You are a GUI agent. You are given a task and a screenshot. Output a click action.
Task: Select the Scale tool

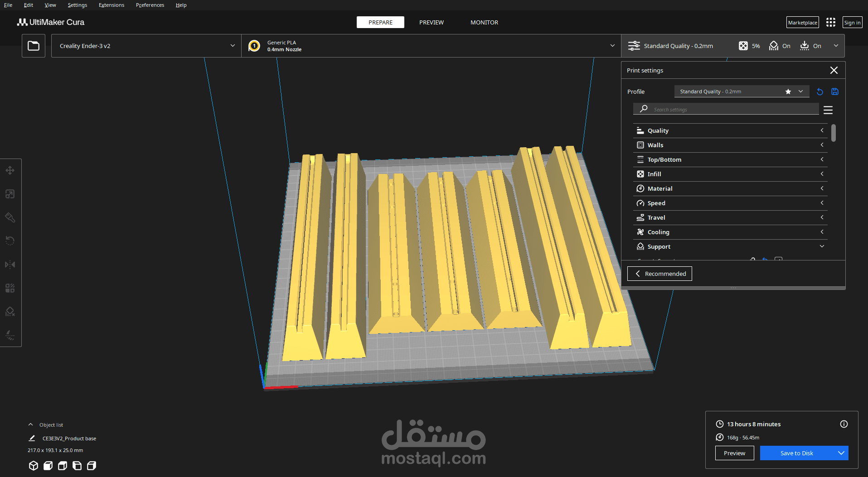[x=10, y=194]
